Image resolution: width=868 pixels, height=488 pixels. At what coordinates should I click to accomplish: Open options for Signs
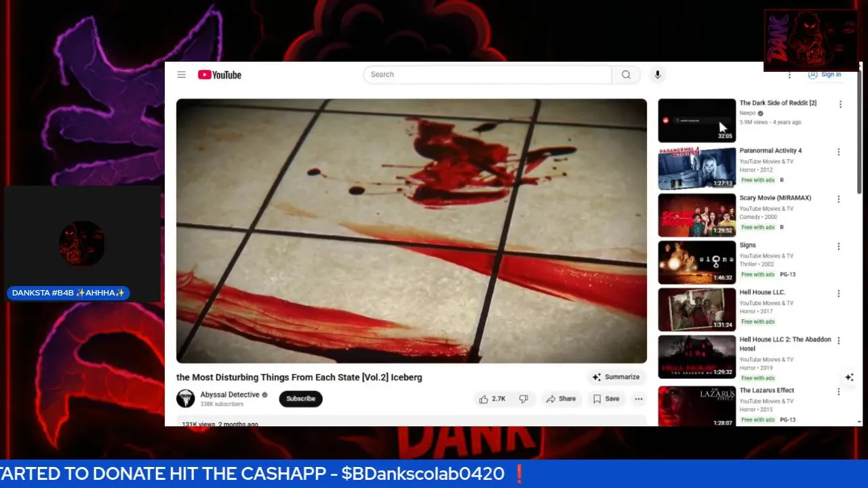pos(839,247)
